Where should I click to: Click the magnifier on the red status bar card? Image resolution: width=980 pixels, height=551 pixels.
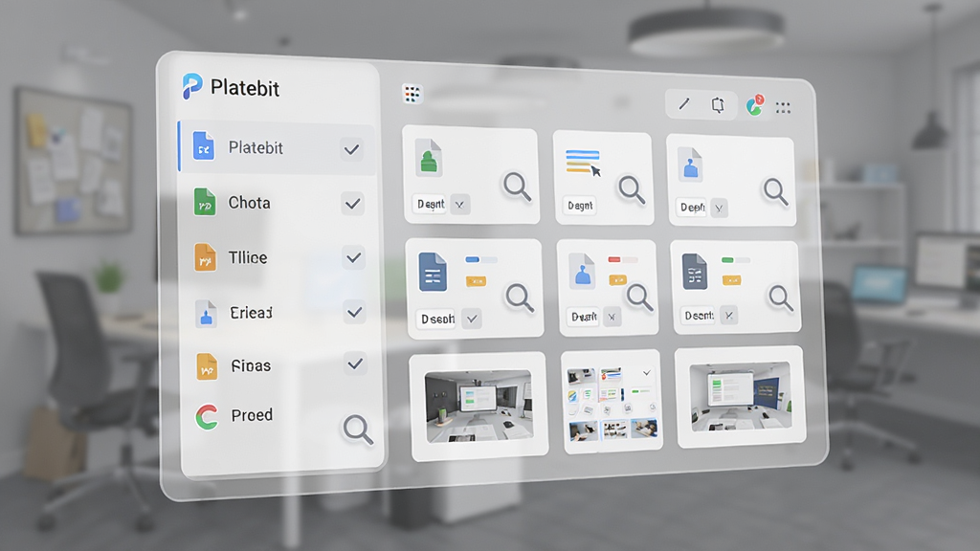[x=640, y=298]
